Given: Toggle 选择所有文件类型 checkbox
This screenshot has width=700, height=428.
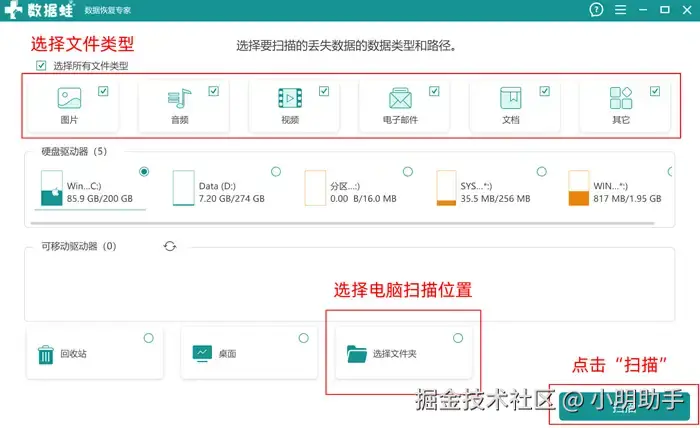Looking at the screenshot, I should (x=41, y=66).
